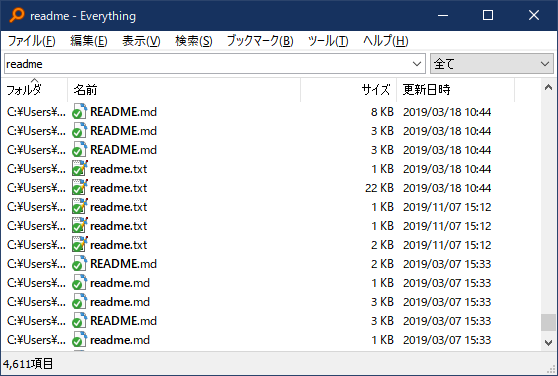Open the 検索(S) menu
Screen dimensions: 558x376
194,41
